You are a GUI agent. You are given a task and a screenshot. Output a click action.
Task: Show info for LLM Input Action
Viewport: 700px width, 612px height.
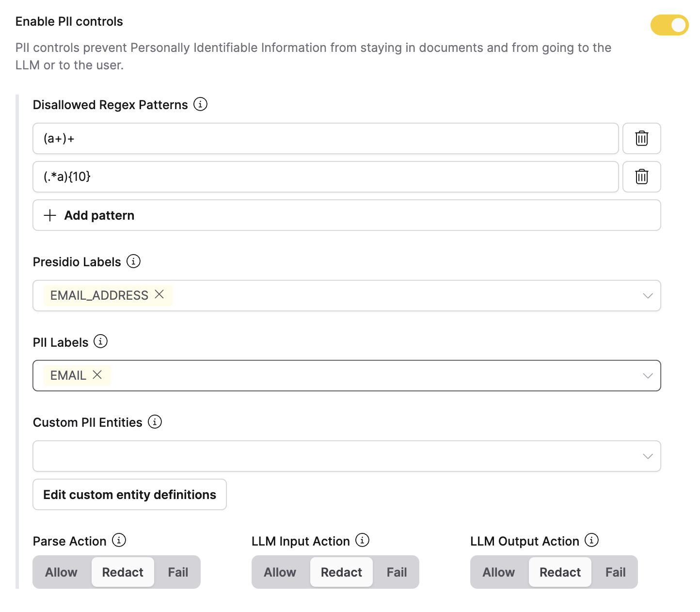362,540
